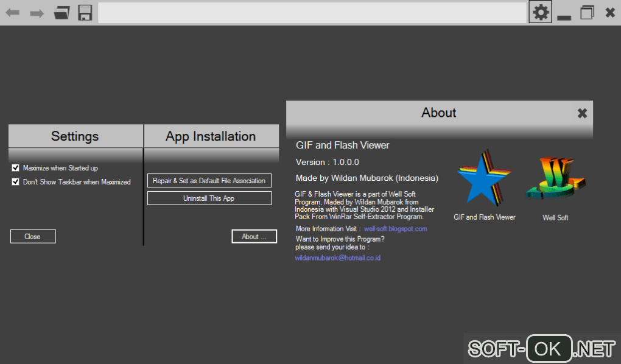
Task: Click Repair & Set as Default File Association
Action: coord(209,181)
